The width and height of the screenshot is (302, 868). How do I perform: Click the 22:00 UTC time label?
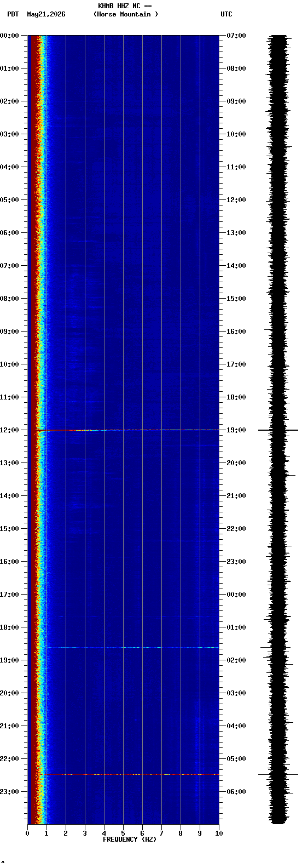click(236, 529)
